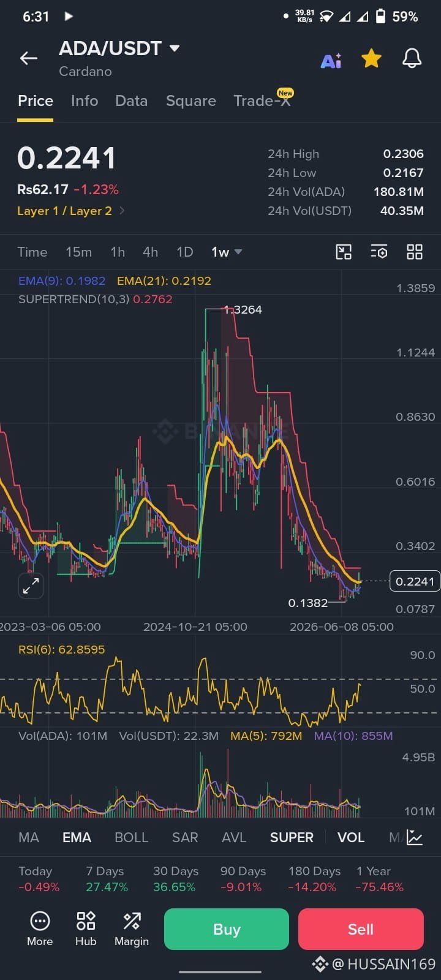Tap the battery status icon

pos(380,17)
